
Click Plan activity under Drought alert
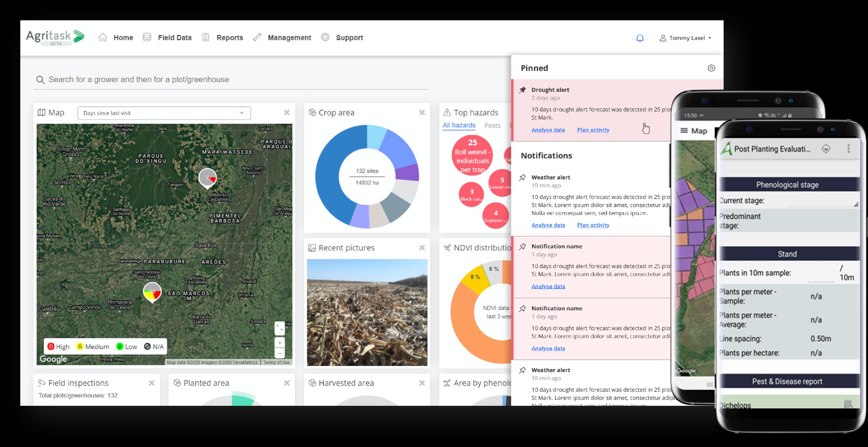pyautogui.click(x=593, y=130)
